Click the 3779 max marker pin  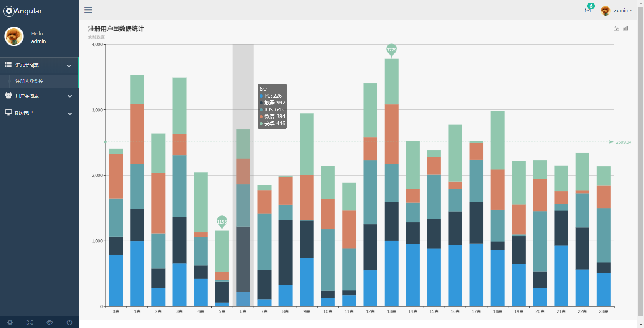391,50
